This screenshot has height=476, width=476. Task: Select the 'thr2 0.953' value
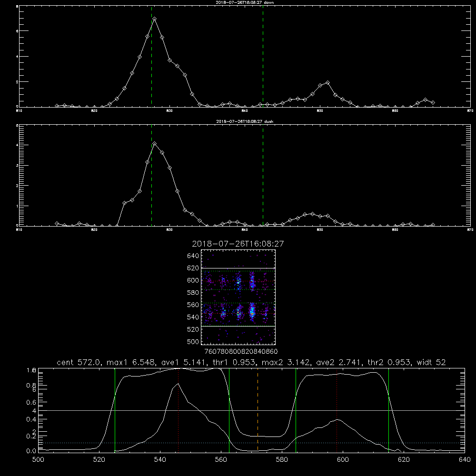tap(390, 362)
